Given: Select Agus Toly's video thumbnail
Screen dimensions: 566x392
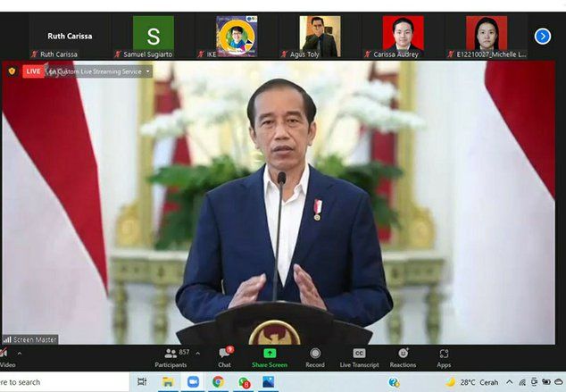Looking at the screenshot, I should click(x=320, y=34).
